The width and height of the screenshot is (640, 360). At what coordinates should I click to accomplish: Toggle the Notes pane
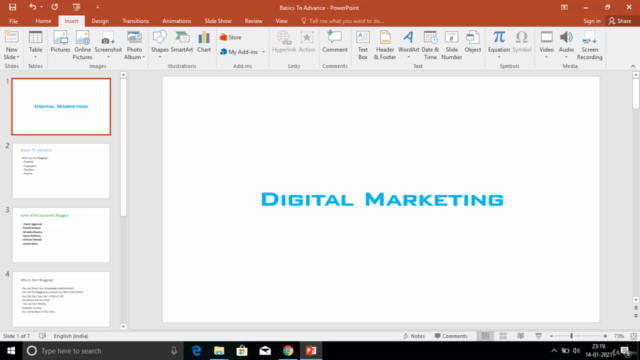click(x=414, y=336)
